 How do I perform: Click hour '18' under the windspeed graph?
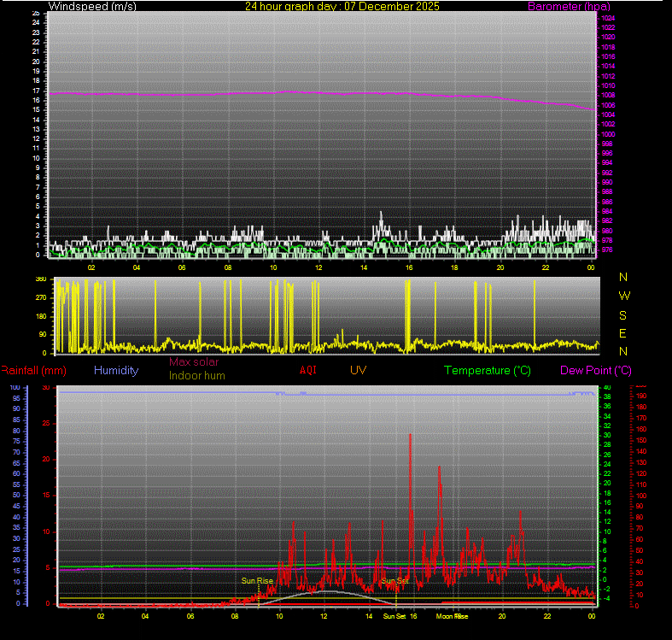click(x=454, y=267)
